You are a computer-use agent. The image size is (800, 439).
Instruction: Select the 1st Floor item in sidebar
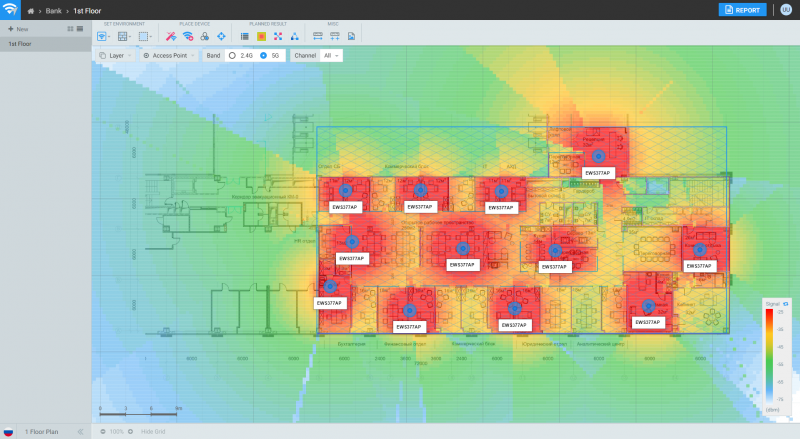click(x=20, y=44)
